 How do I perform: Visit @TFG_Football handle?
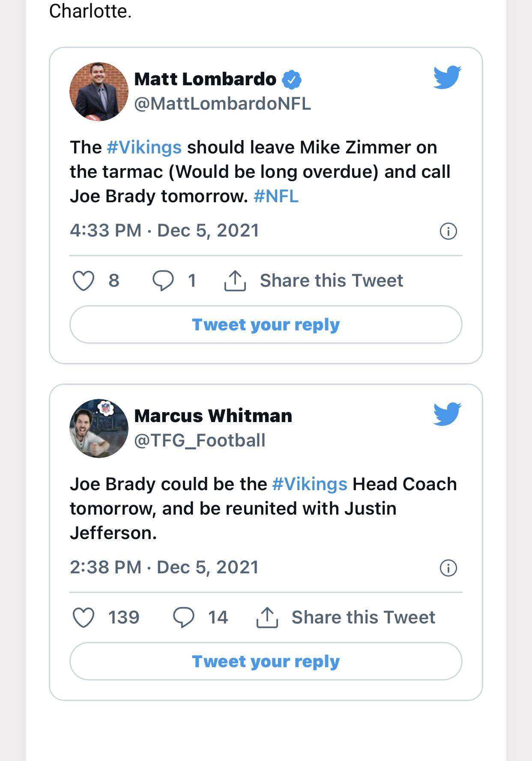pyautogui.click(x=200, y=440)
